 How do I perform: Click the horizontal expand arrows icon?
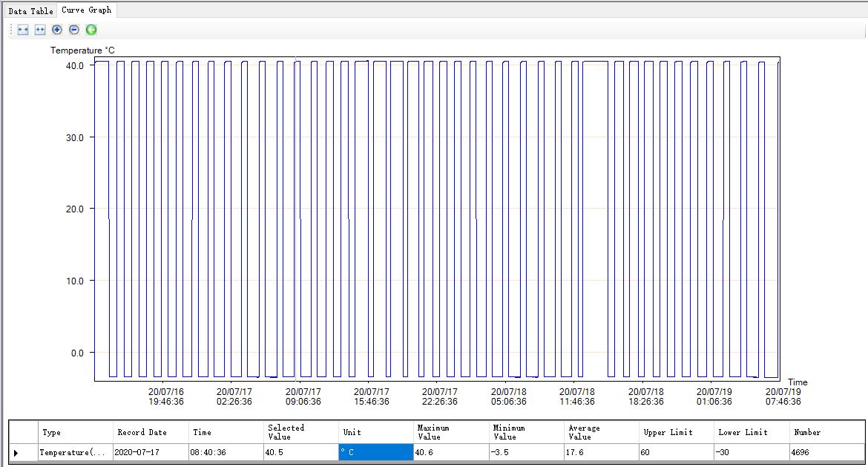tap(23, 30)
